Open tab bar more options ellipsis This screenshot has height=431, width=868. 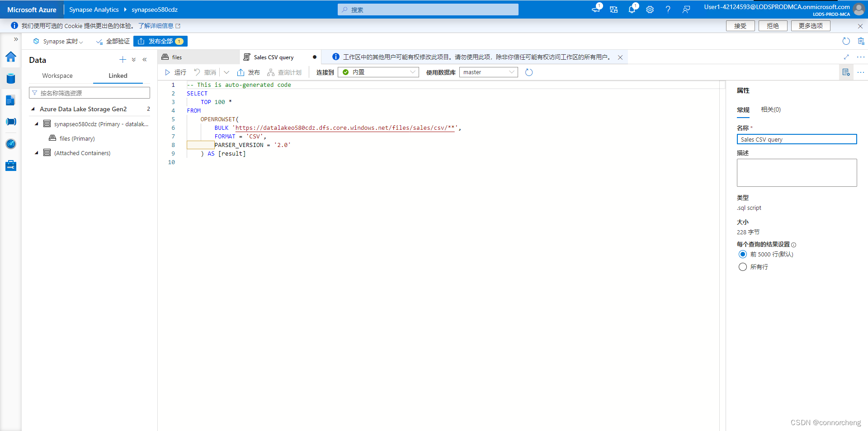point(861,57)
